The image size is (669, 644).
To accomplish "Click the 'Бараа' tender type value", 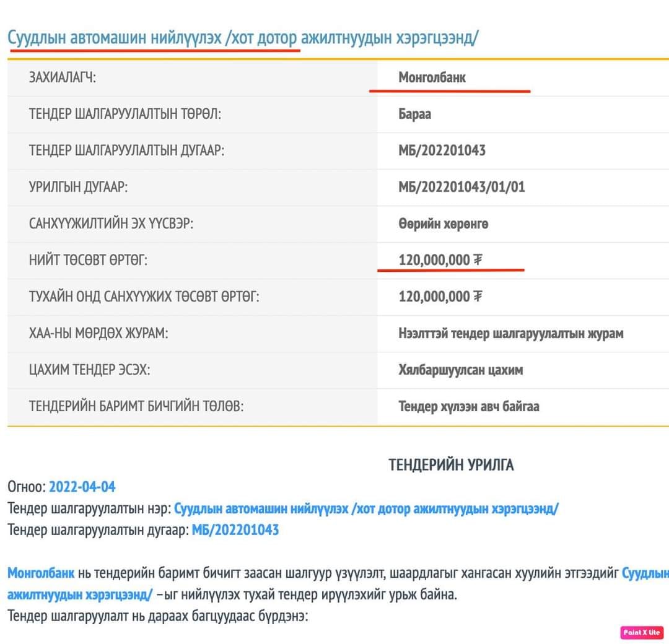I will (x=414, y=114).
